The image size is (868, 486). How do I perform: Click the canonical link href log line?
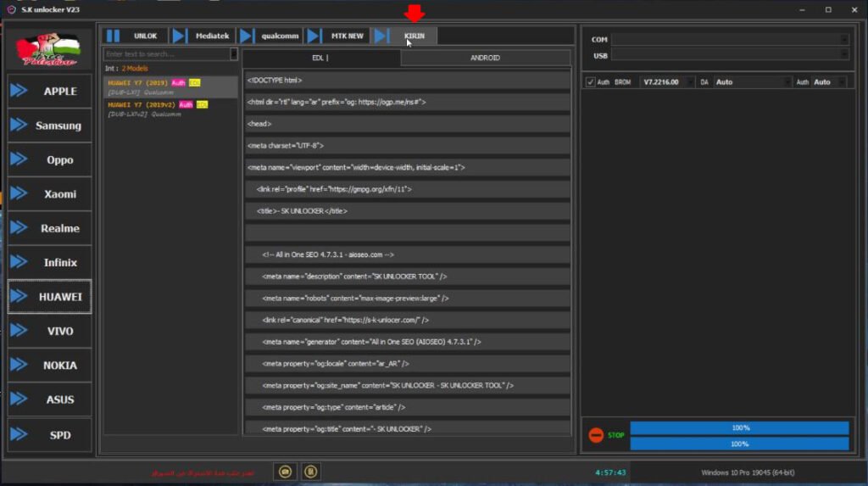[x=408, y=321]
